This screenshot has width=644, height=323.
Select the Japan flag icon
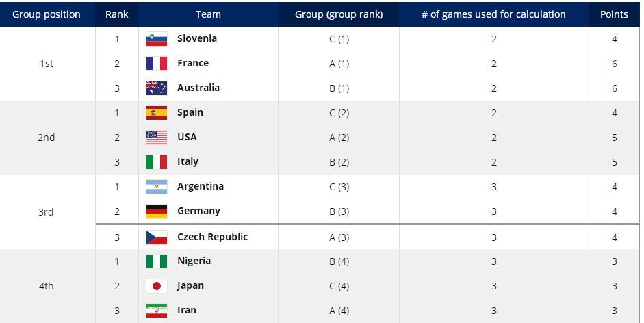tap(157, 286)
